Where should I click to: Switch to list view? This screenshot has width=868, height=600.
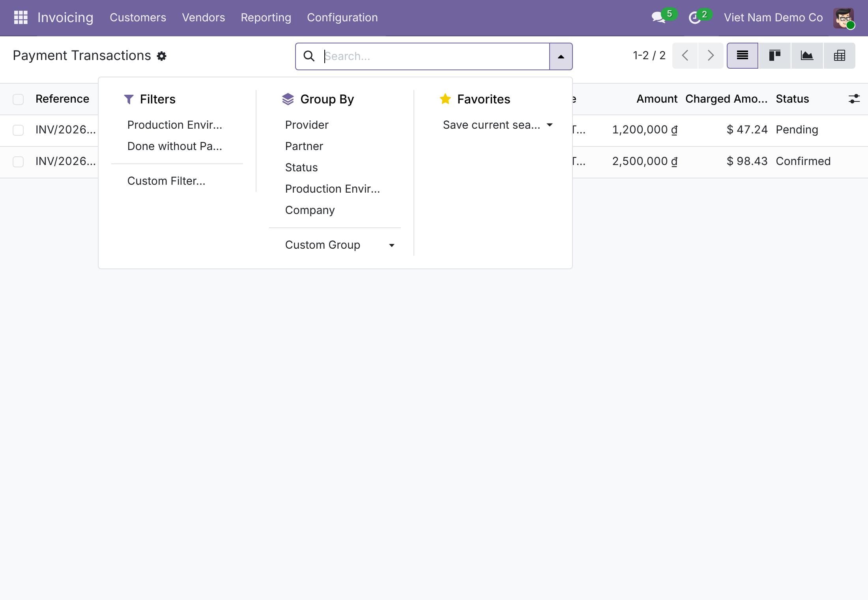pyautogui.click(x=743, y=56)
